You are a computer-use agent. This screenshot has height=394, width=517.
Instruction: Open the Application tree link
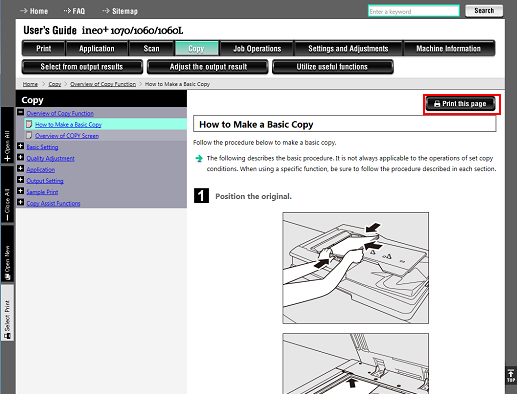click(x=41, y=170)
